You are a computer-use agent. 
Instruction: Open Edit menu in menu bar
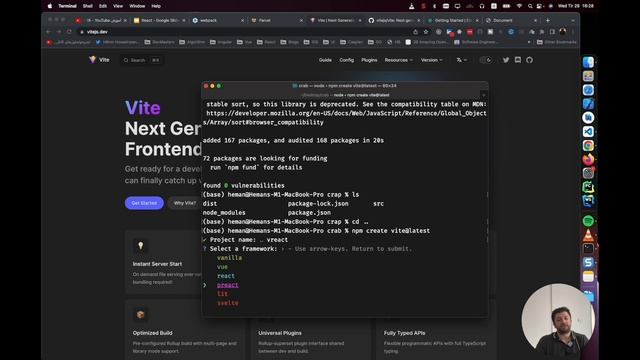point(103,6)
